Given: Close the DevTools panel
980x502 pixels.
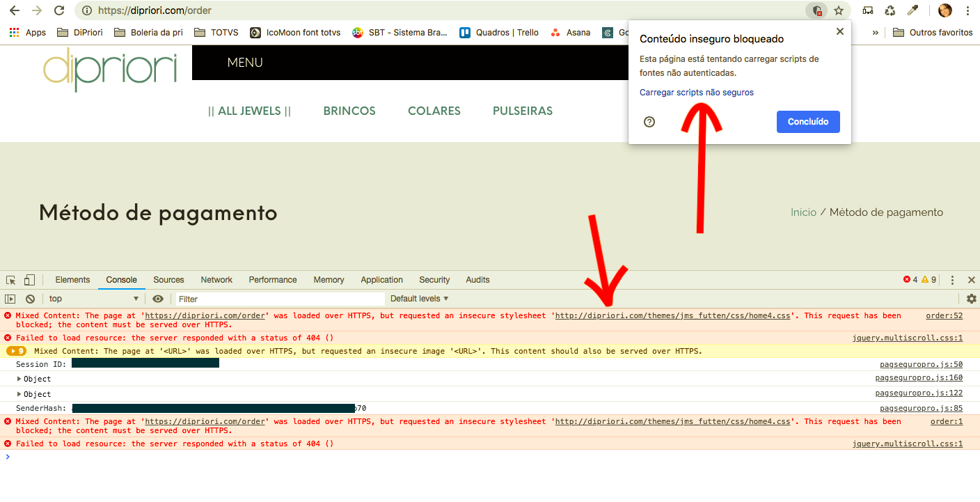Looking at the screenshot, I should (x=972, y=280).
